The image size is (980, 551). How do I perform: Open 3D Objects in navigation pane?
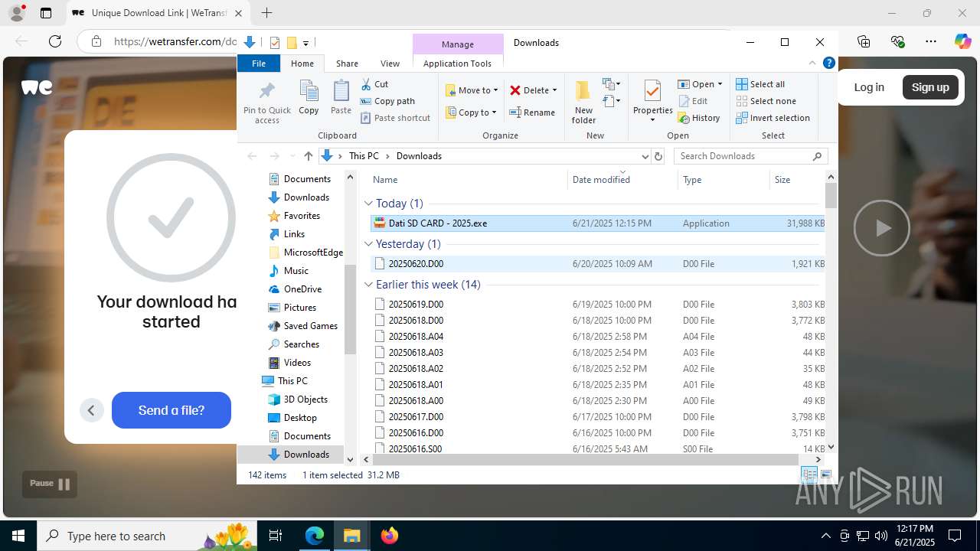[305, 399]
